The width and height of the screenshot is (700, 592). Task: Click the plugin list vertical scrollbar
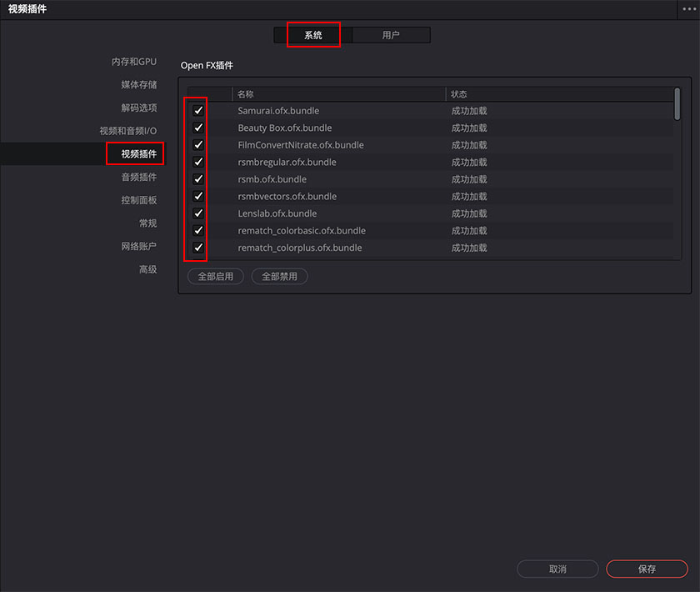[677, 102]
